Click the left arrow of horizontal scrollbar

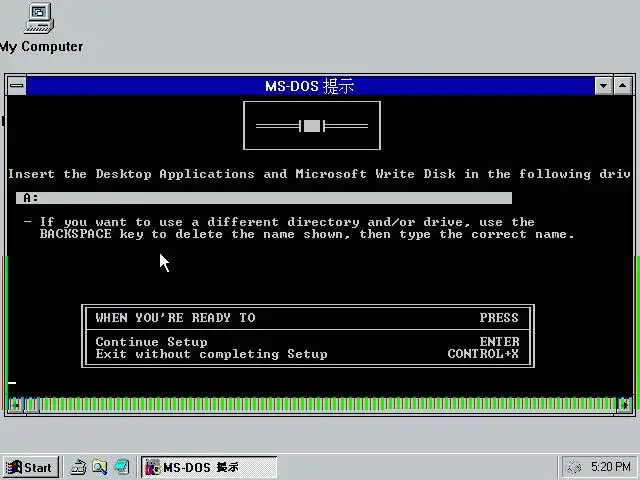point(16,405)
